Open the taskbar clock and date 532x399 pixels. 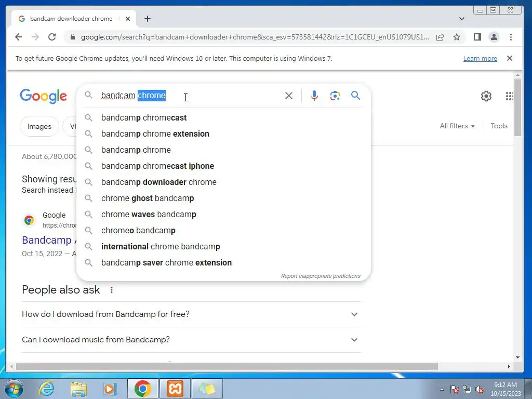[505, 389]
